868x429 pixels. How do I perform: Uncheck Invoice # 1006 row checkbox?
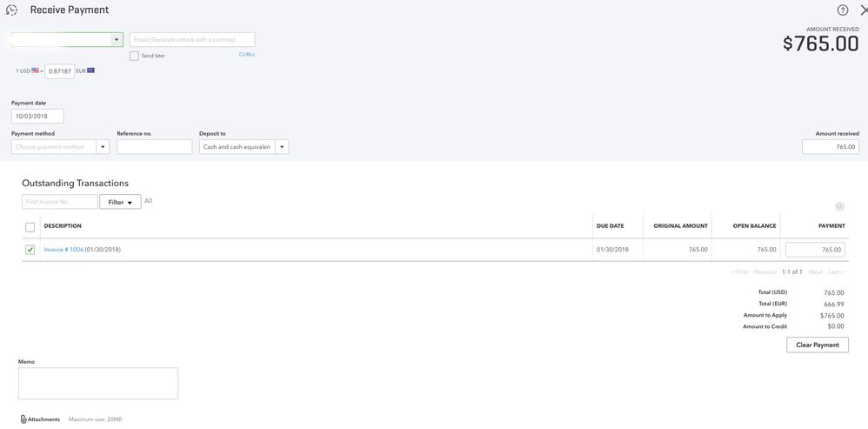point(30,250)
